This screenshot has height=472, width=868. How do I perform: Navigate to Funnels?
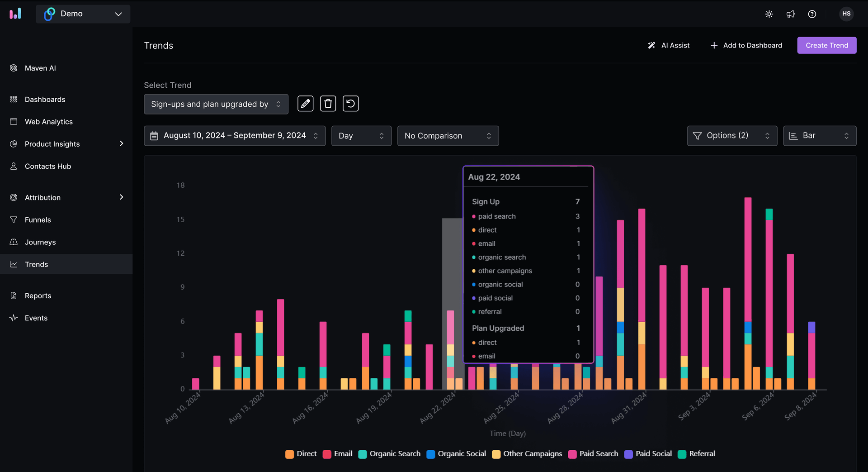38,219
